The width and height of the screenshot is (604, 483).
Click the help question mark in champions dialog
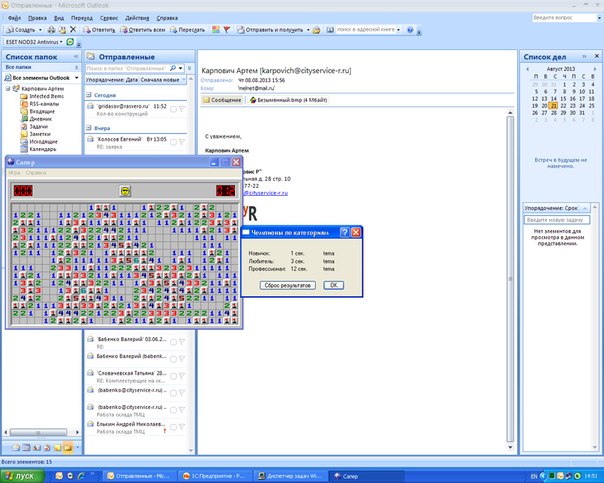[343, 232]
